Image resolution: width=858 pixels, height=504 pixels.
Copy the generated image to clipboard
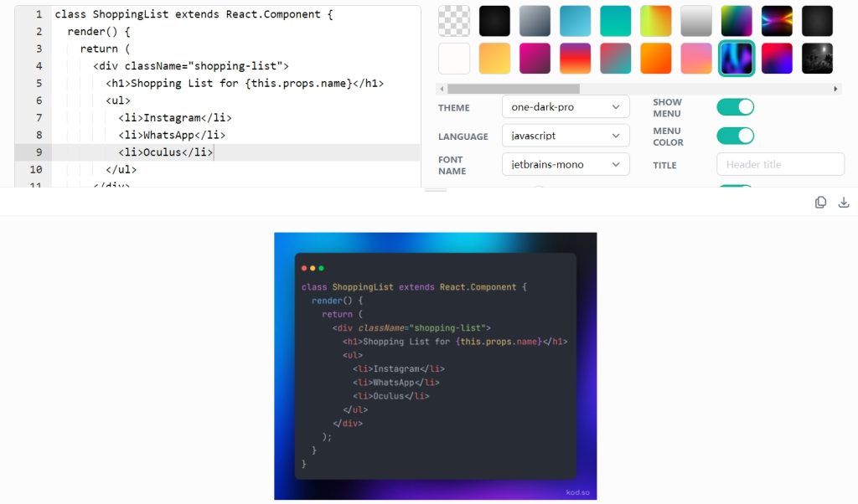(820, 203)
